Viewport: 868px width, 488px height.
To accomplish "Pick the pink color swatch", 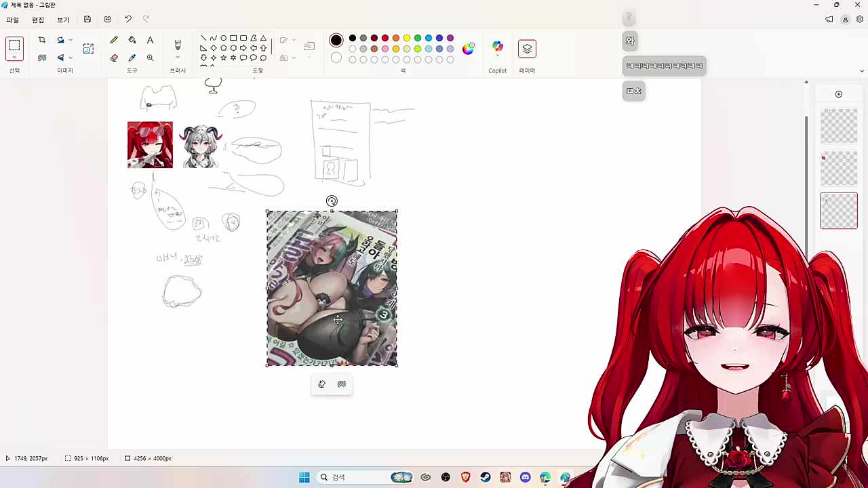I will [x=385, y=49].
